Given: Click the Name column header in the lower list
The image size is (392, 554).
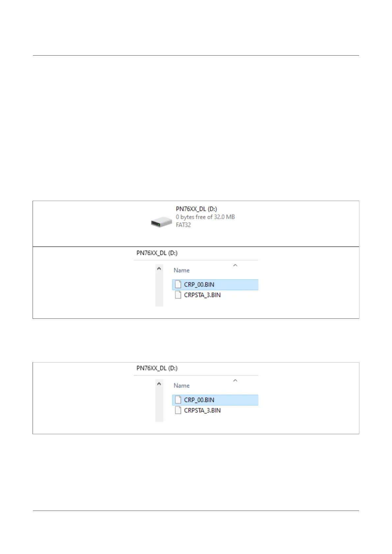Looking at the screenshot, I should (x=182, y=386).
